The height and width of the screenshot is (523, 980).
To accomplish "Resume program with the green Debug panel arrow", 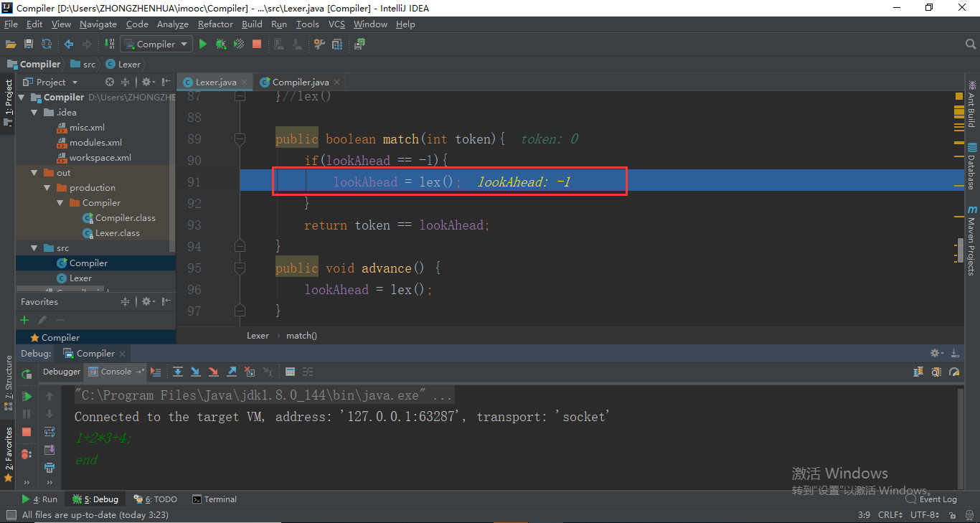I will click(27, 396).
